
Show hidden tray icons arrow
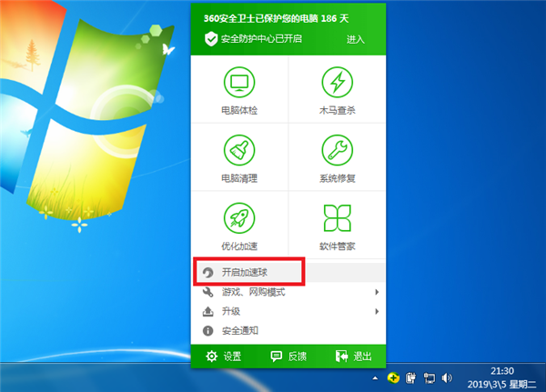374,377
